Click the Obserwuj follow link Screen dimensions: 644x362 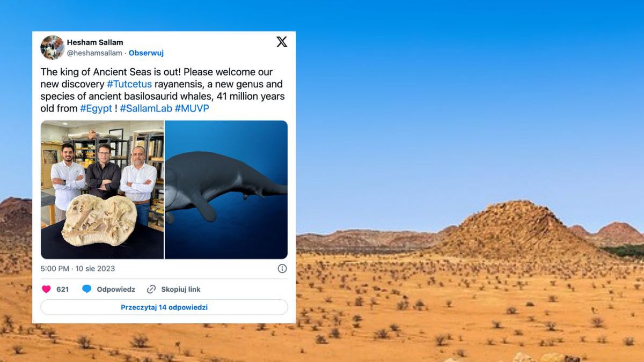146,53
